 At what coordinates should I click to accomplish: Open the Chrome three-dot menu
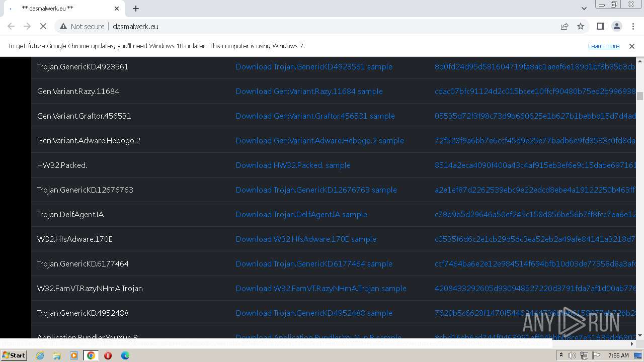(x=632, y=26)
